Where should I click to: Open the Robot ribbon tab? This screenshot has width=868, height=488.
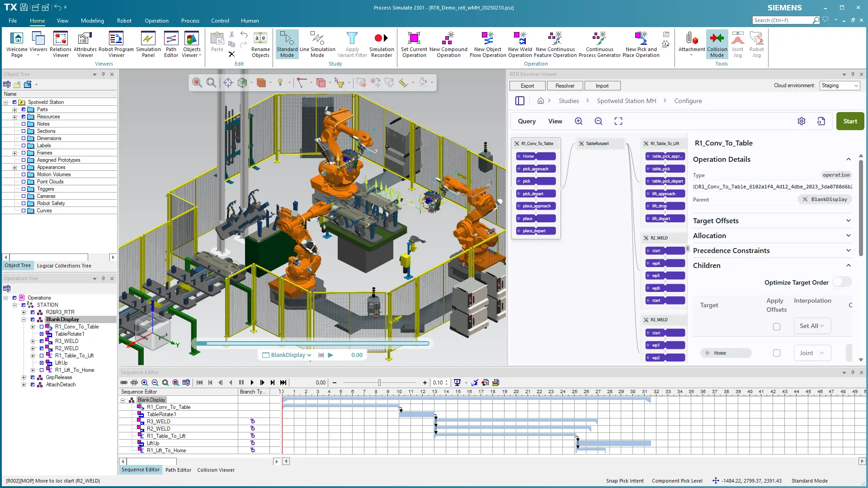point(124,20)
